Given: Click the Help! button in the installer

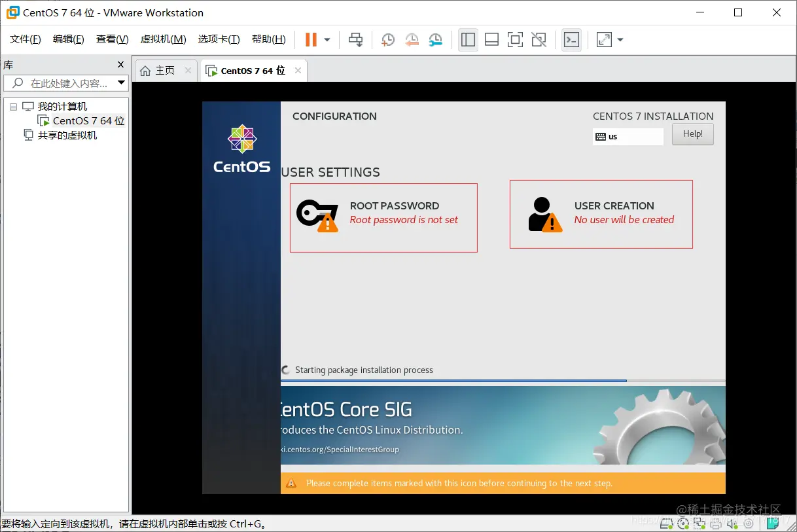Looking at the screenshot, I should 693,134.
